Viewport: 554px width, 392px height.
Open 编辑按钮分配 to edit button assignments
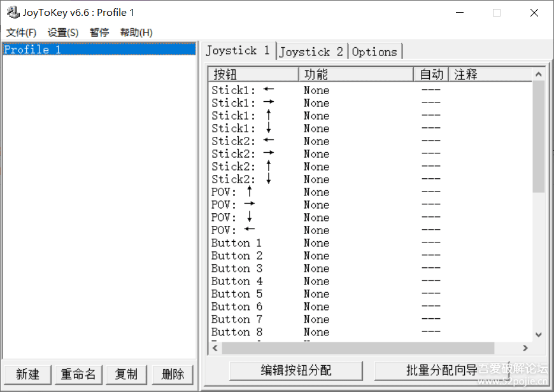coord(295,370)
